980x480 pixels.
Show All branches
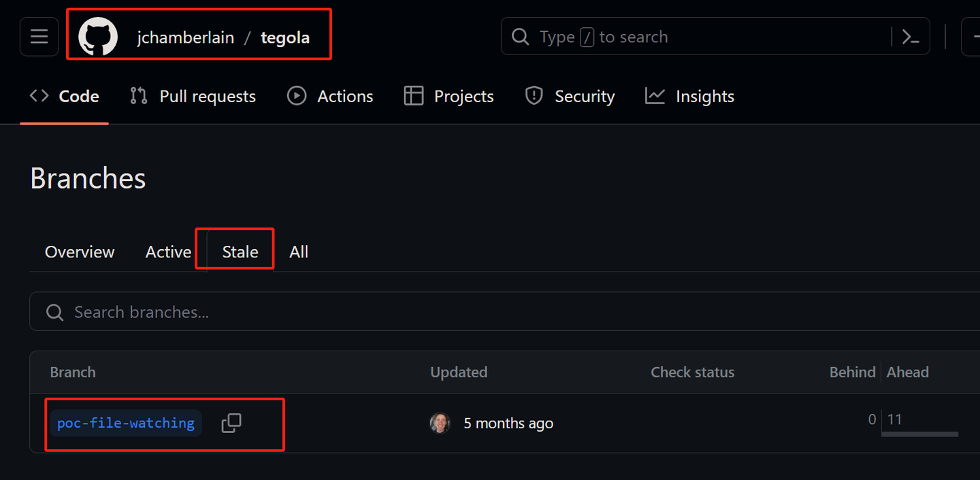click(299, 252)
